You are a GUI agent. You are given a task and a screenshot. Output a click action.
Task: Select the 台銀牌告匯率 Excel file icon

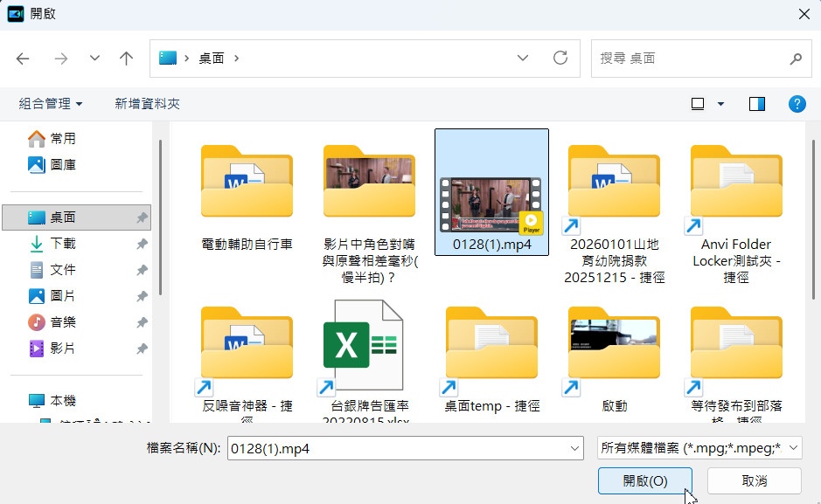pyautogui.click(x=360, y=346)
